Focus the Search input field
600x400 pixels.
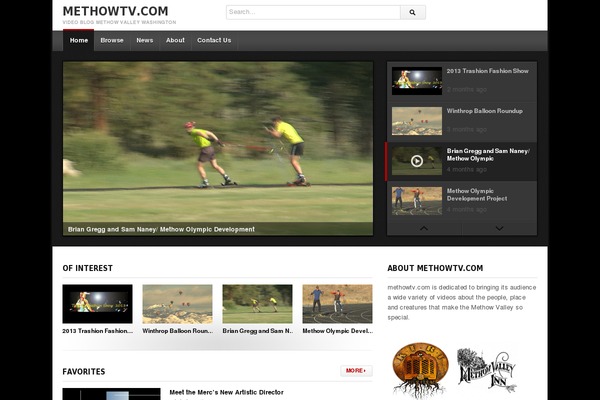click(313, 12)
